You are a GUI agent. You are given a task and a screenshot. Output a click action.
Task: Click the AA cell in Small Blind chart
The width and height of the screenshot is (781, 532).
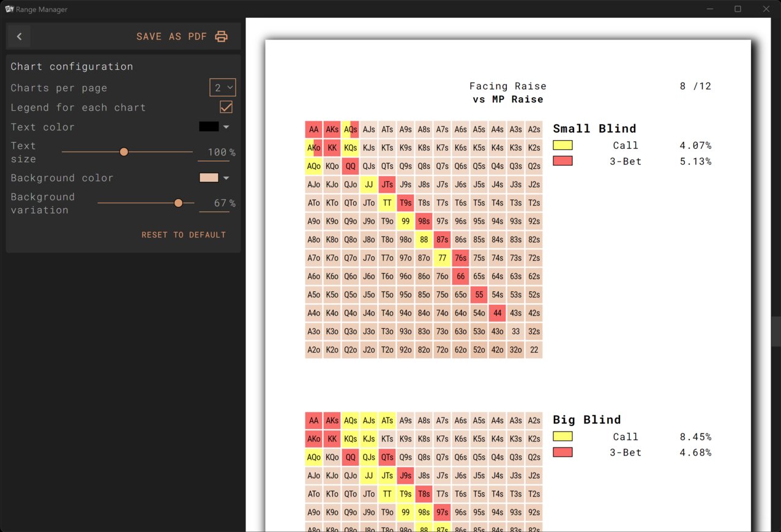click(313, 130)
